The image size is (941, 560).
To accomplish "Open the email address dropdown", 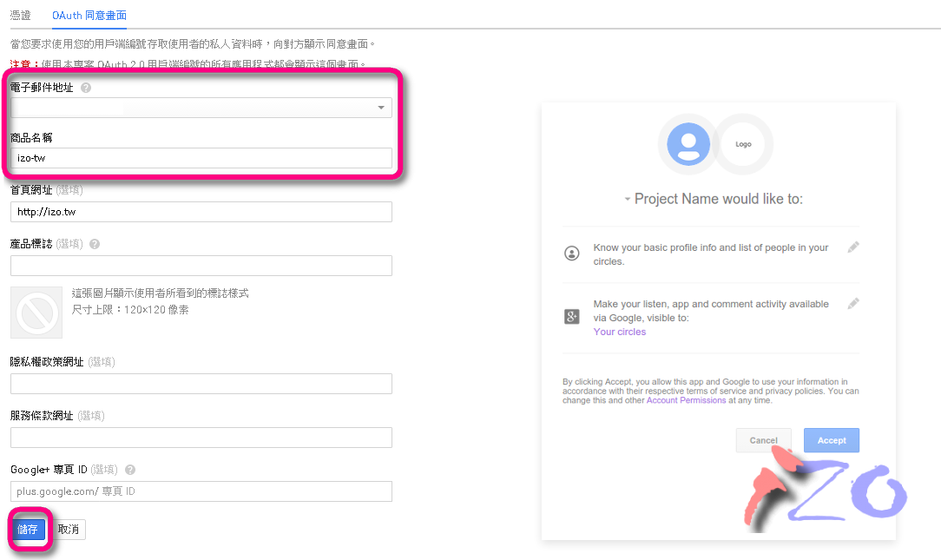I will tap(201, 108).
